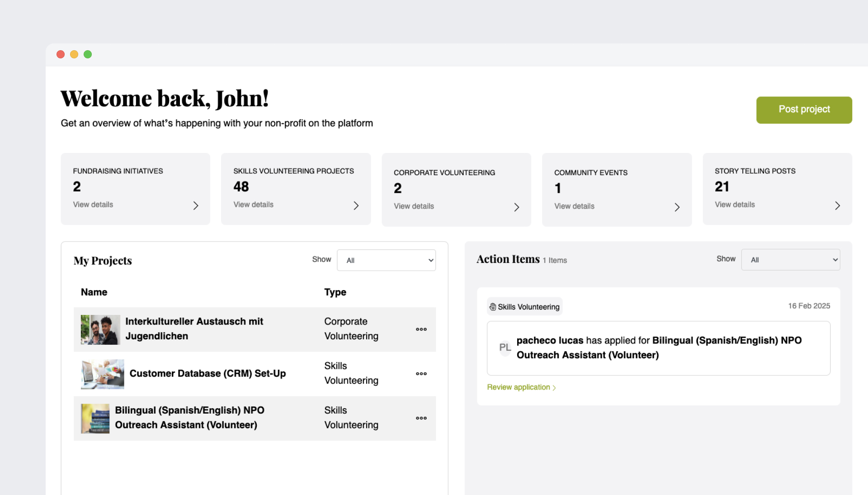Open three-dot menu for Bilingual Outreach Assistant project
Screen dimensions: 868x495
(421, 418)
